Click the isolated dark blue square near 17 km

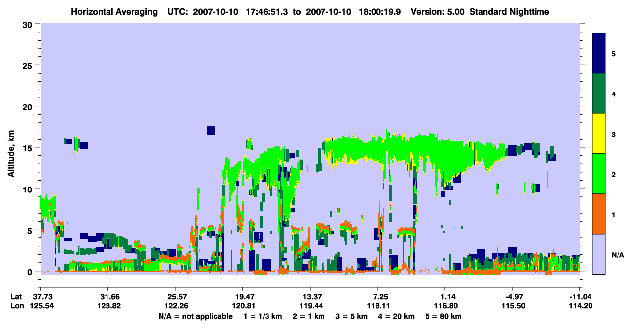pyautogui.click(x=211, y=130)
